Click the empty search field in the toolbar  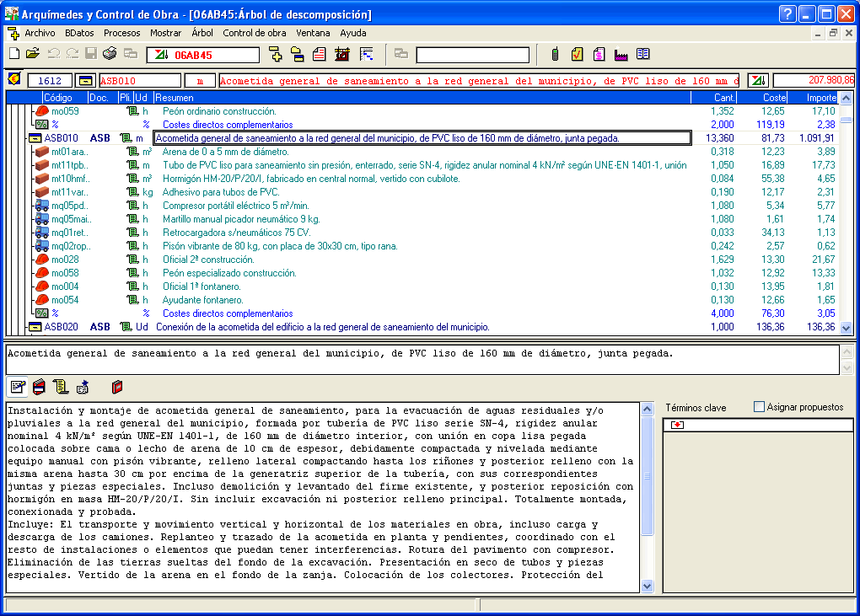473,55
